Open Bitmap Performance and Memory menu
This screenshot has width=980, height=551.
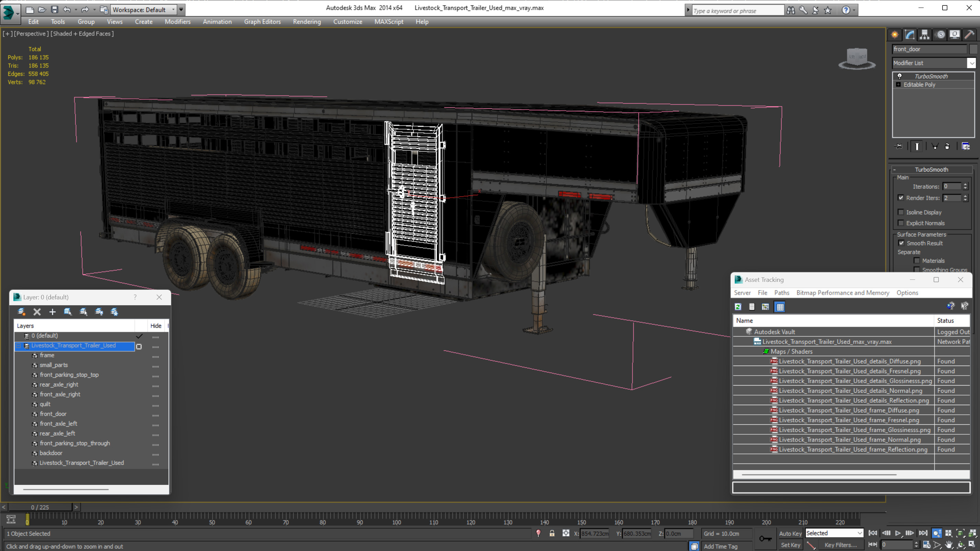[x=843, y=292]
